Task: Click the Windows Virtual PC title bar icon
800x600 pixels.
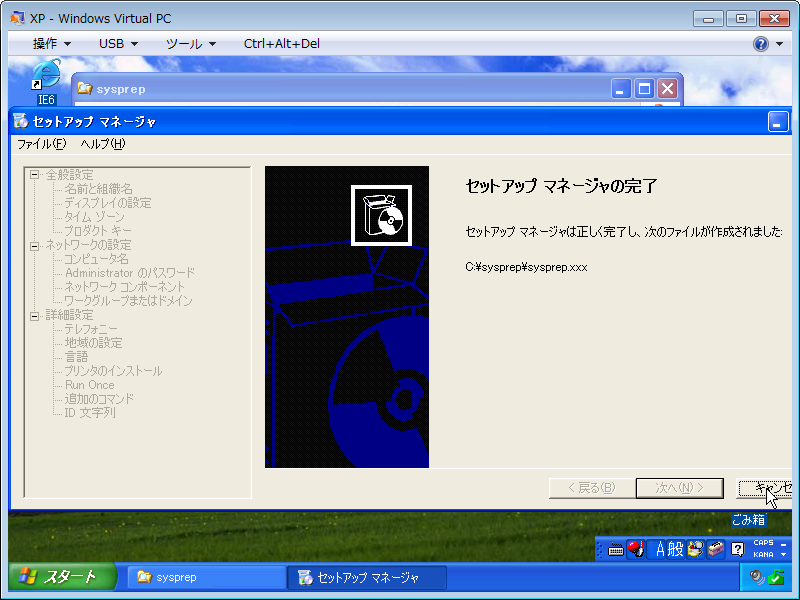Action: pyautogui.click(x=17, y=18)
